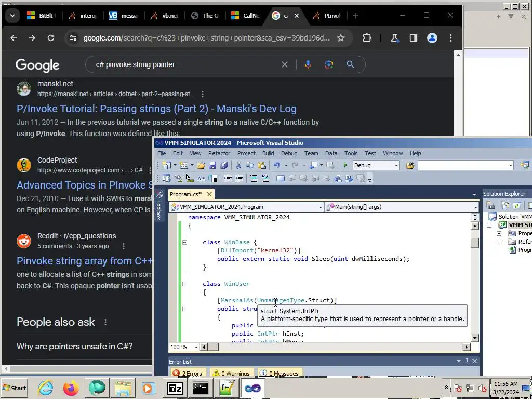Click the Paste clipboard icon in Visual Studio

click(x=262, y=165)
